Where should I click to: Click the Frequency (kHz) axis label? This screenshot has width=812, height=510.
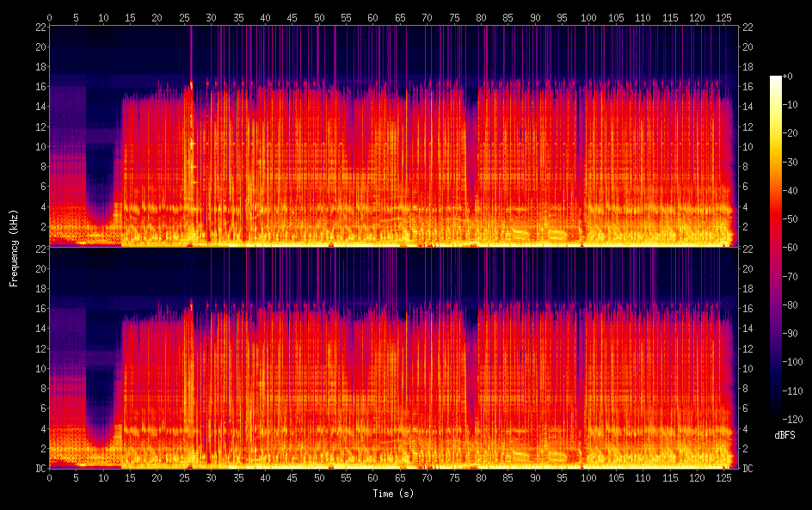click(x=14, y=248)
